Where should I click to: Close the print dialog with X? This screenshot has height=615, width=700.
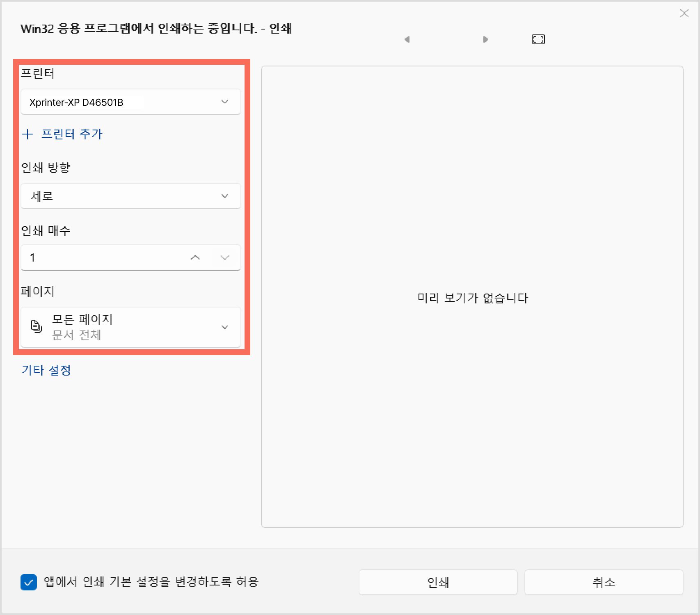[684, 13]
